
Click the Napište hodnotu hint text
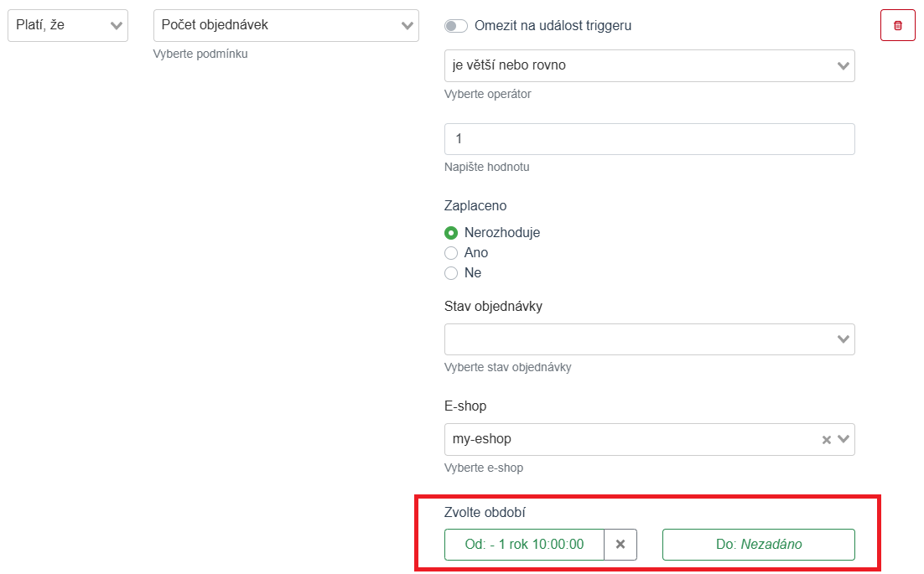(x=487, y=168)
